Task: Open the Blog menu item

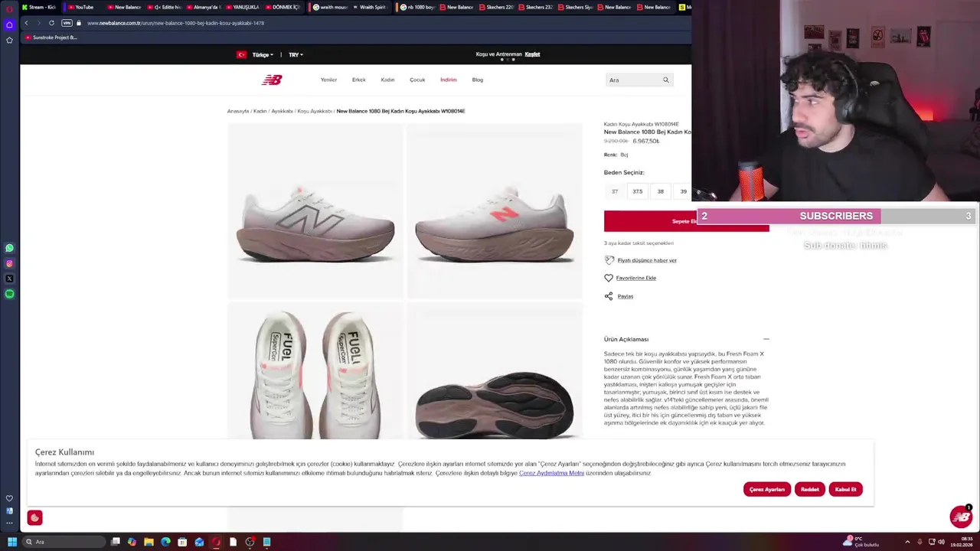Action: click(477, 80)
